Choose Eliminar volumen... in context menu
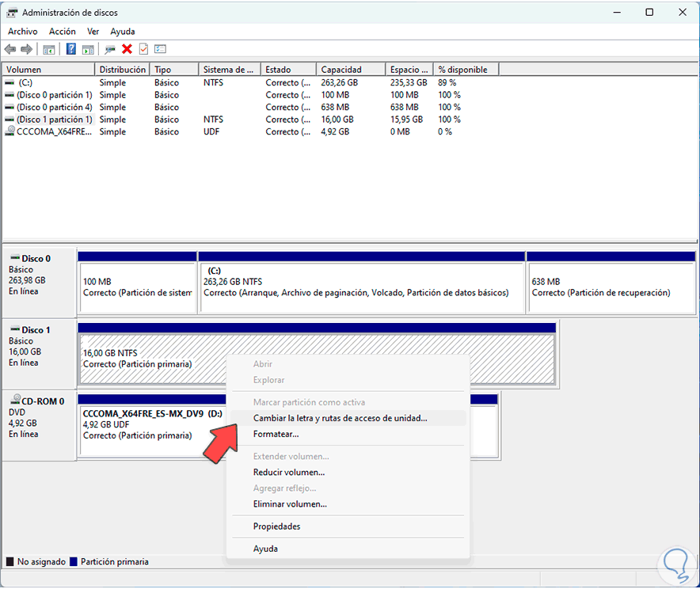The image size is (700, 589). (x=348, y=503)
